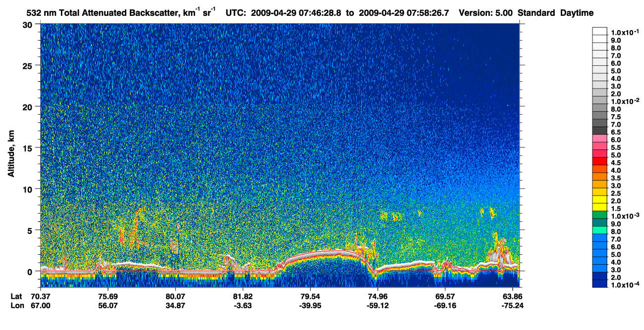Click the longitude value '-59.12'
The height and width of the screenshot is (330, 644).
click(377, 305)
